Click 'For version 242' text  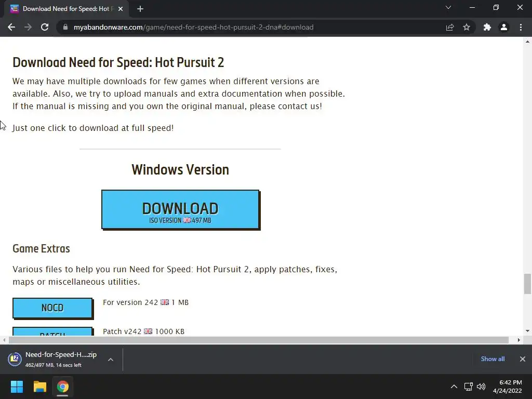[x=130, y=302]
